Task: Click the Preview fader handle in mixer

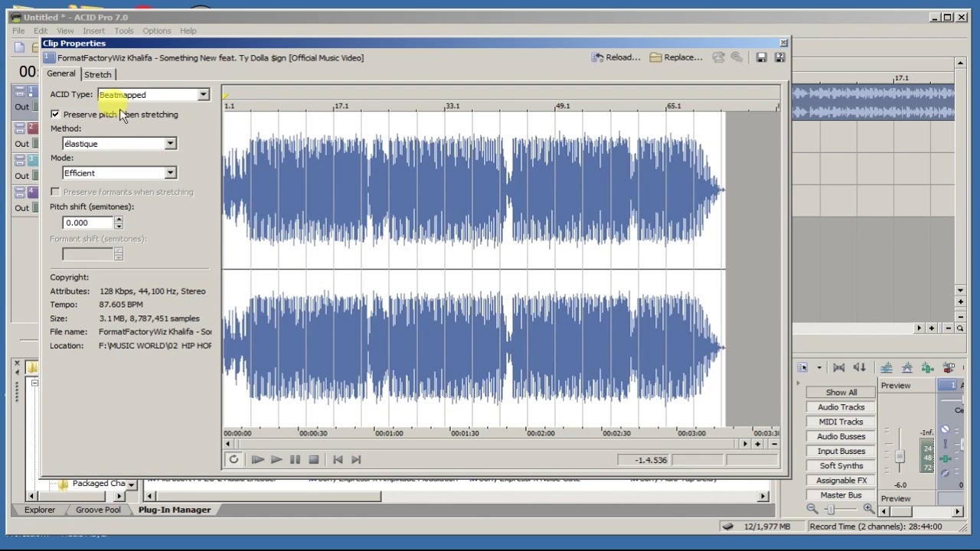Action: coord(900,457)
